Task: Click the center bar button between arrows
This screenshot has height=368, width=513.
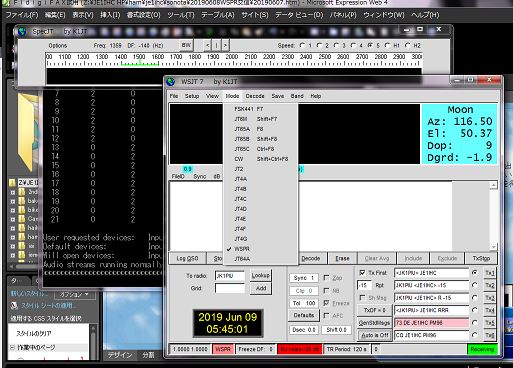Action: coord(216,45)
